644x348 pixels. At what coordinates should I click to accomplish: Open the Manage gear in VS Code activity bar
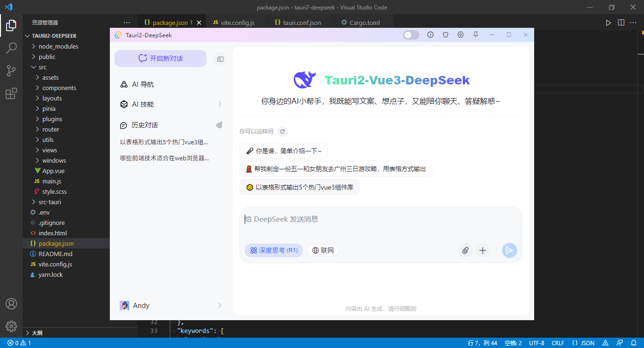[11, 326]
